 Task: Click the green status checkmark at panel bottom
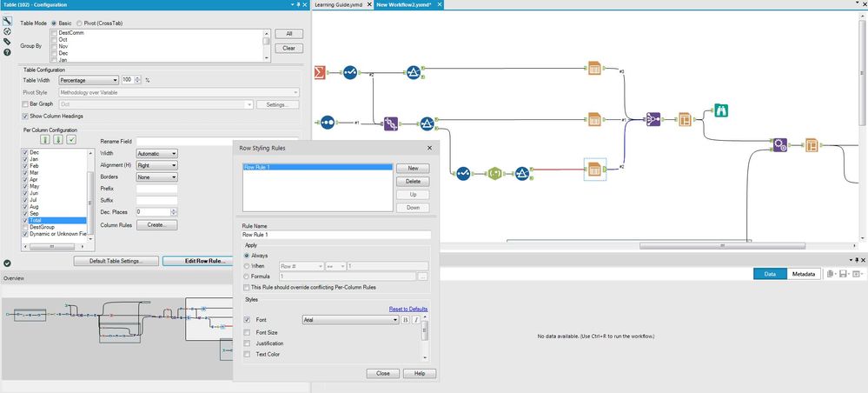point(7,263)
